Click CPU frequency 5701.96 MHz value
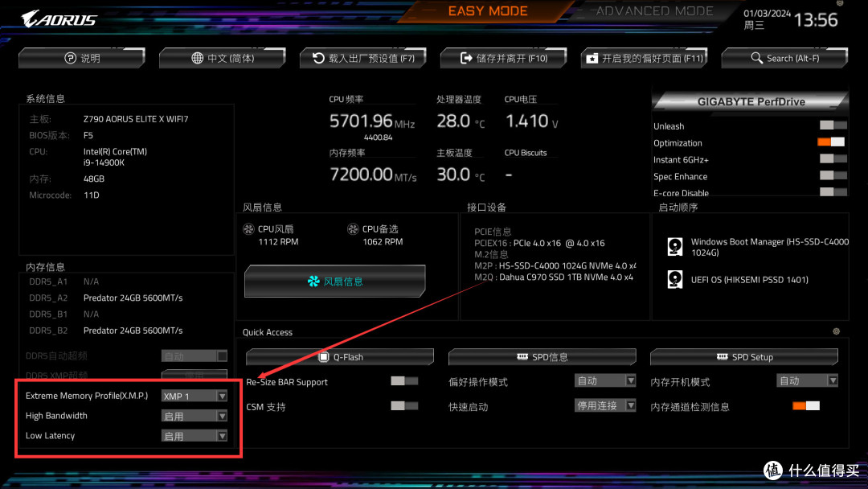The height and width of the screenshot is (489, 868). 372,121
